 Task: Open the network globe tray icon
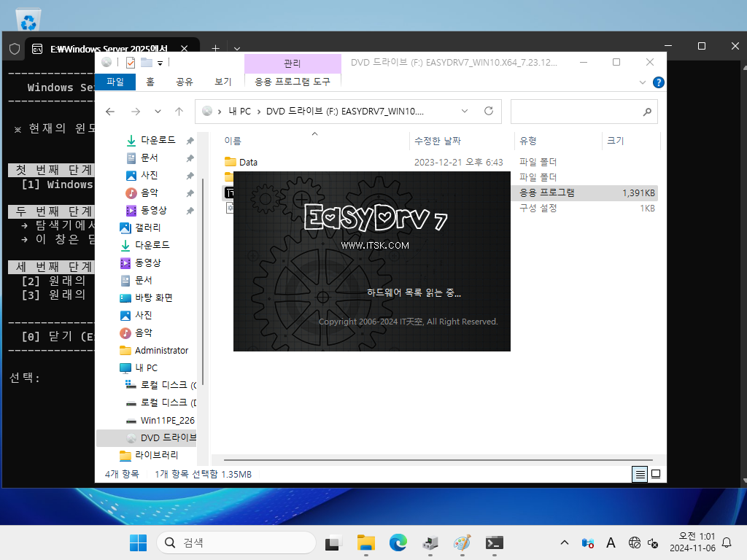pos(634,542)
